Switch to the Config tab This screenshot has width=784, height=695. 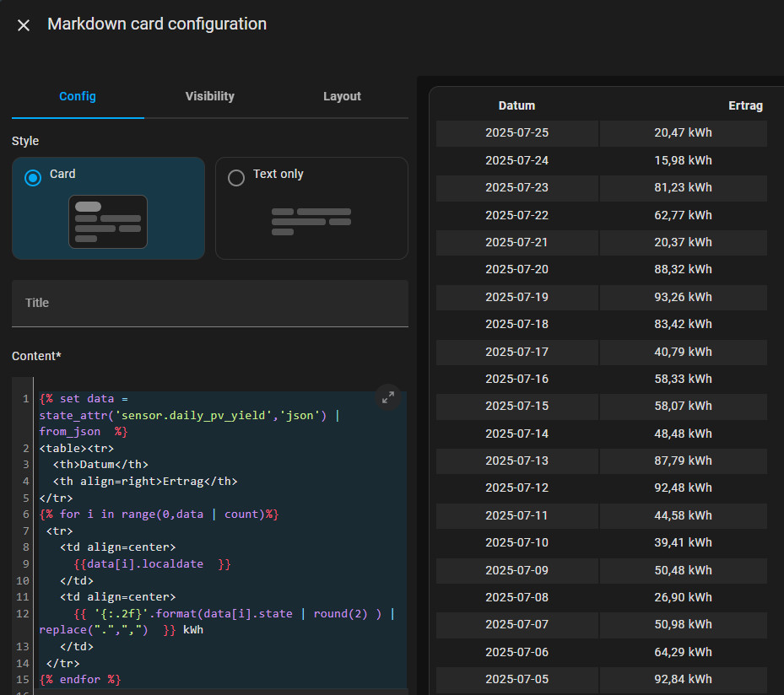[78, 96]
